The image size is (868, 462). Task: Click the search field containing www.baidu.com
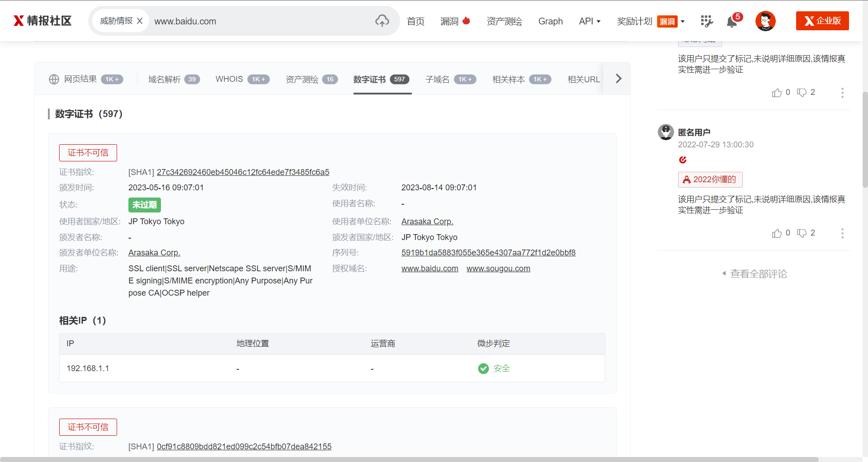click(258, 21)
